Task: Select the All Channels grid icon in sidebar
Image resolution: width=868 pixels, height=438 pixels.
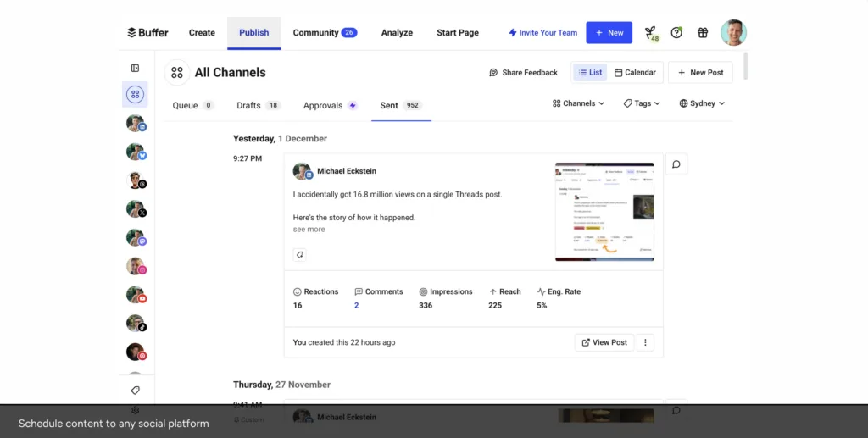Action: (135, 95)
